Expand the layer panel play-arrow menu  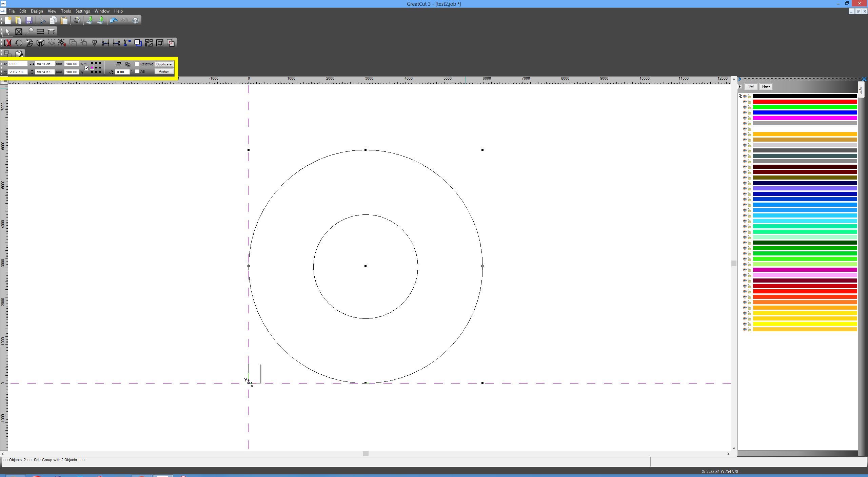740,86
